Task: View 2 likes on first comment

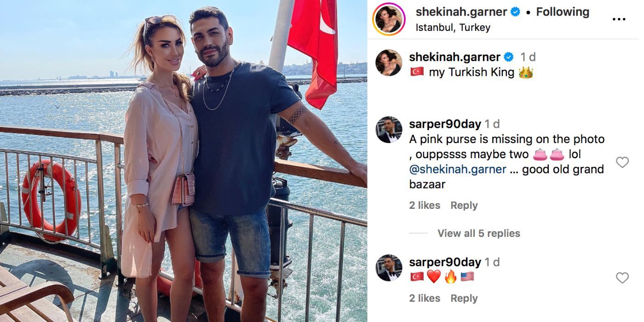Action: coord(425,206)
